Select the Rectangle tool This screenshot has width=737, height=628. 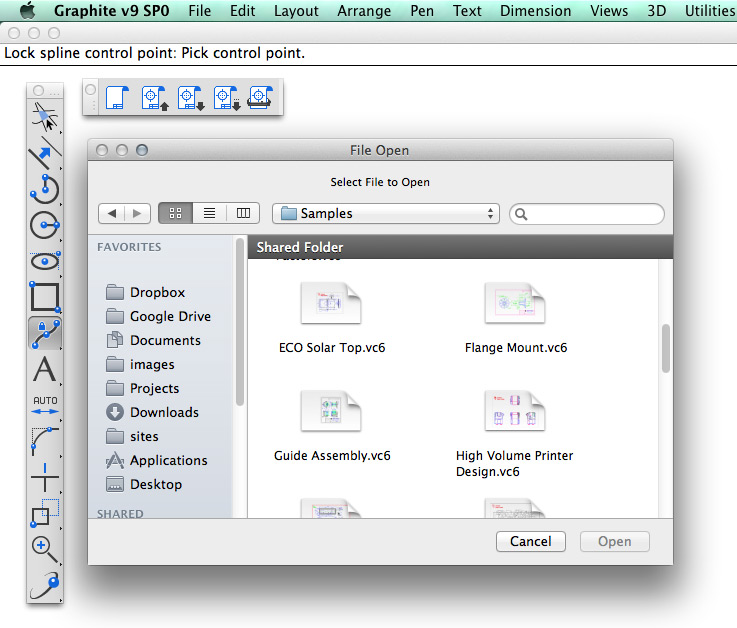pos(45,297)
